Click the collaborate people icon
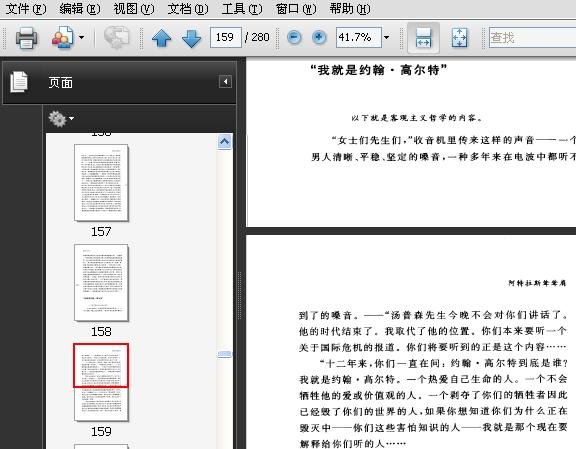The image size is (576, 449). pos(63,37)
